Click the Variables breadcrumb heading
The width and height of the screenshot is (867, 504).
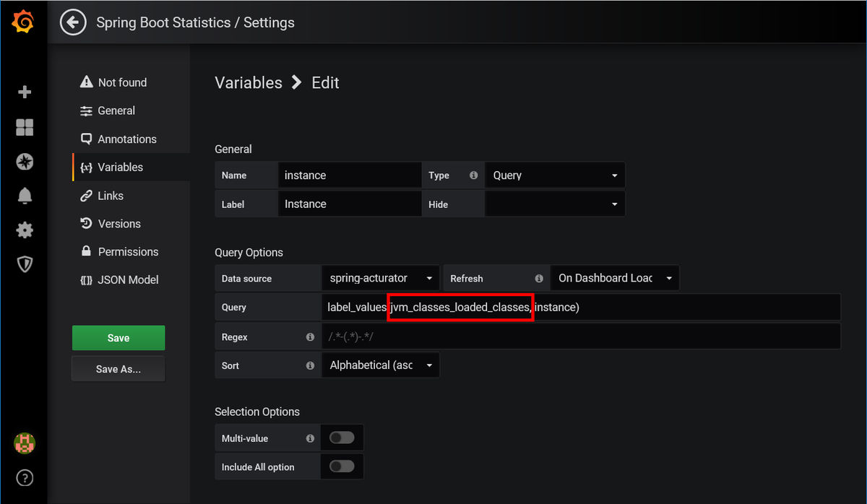coord(249,82)
